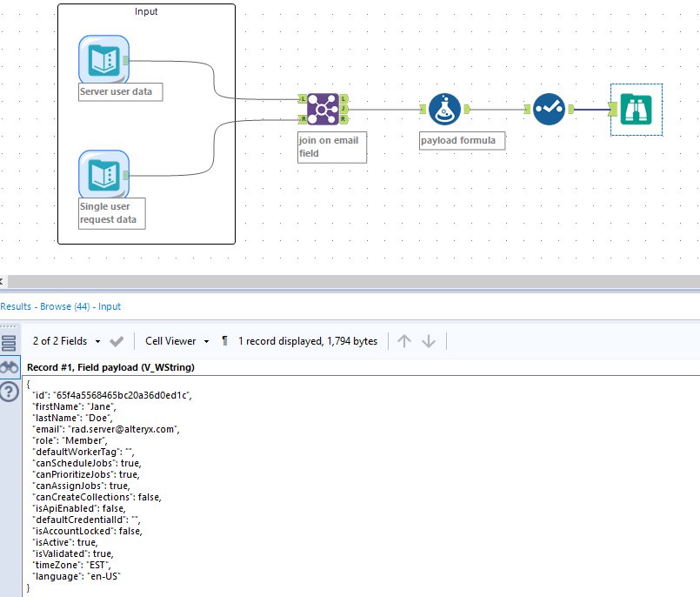Click the down arrow to view next record
700x597 pixels.
click(429, 341)
